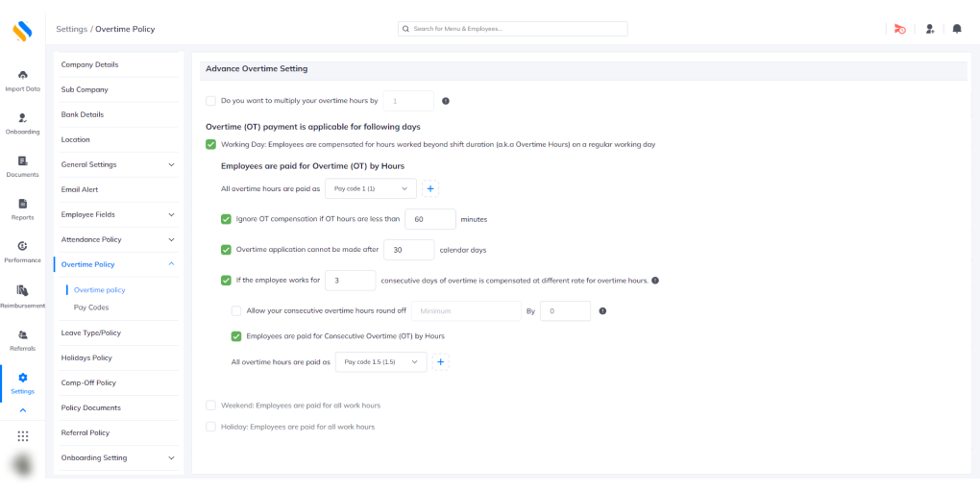Enable multiply overtime hours checkbox
Image resolution: width=980 pixels, height=492 pixels.
211,101
